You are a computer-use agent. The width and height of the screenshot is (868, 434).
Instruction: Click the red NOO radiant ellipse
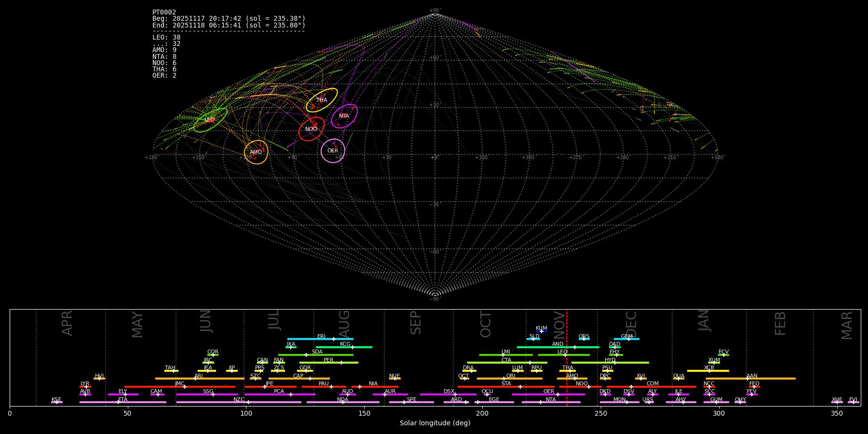(312, 129)
